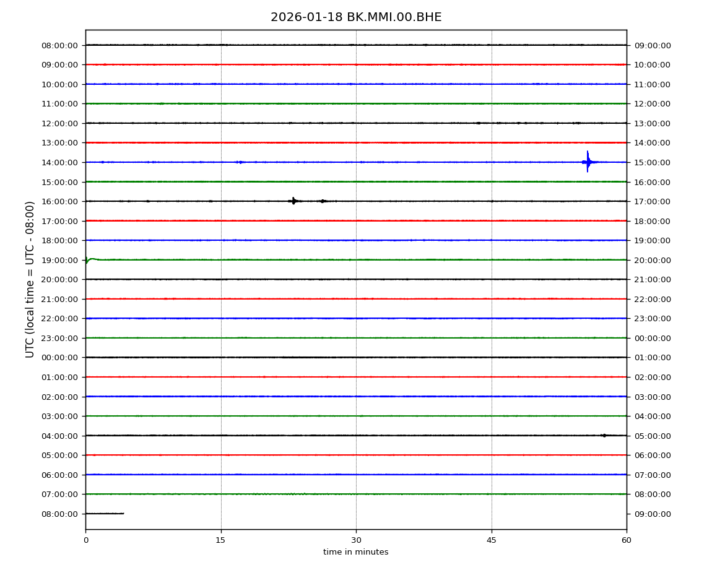Click the small blue blip near minute 17
The image size is (712, 588).
pos(240,162)
